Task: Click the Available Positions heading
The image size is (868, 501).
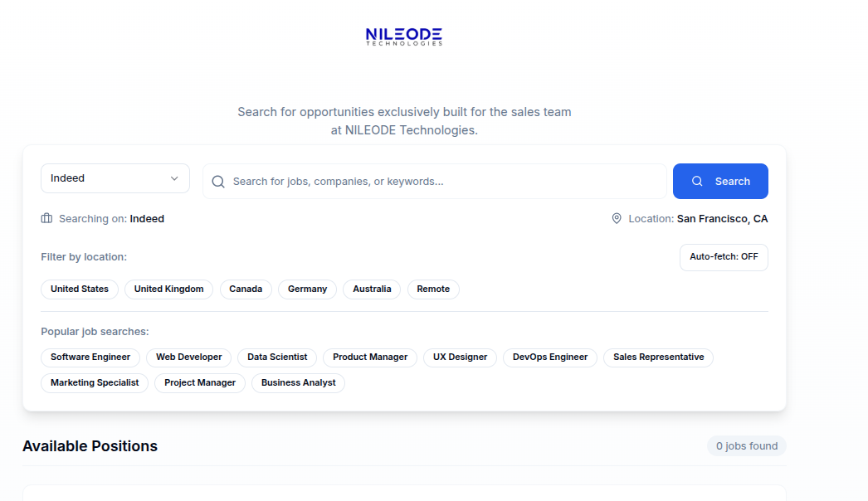Action: pyautogui.click(x=90, y=446)
